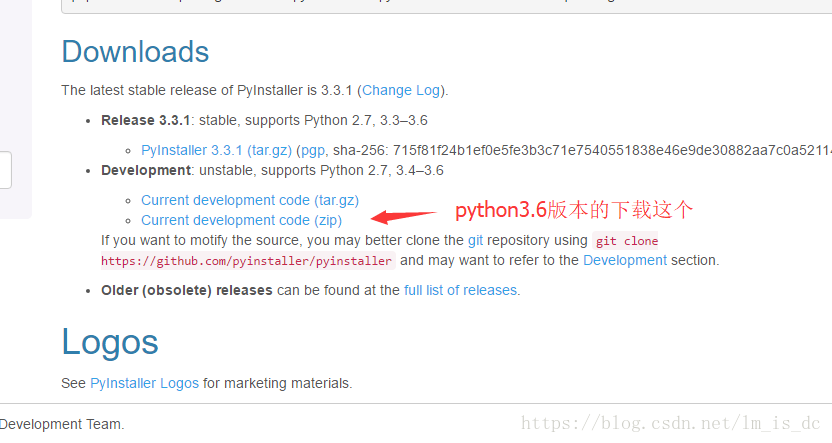This screenshot has width=832, height=443.
Task: Open the full list of releases link
Action: click(x=460, y=291)
